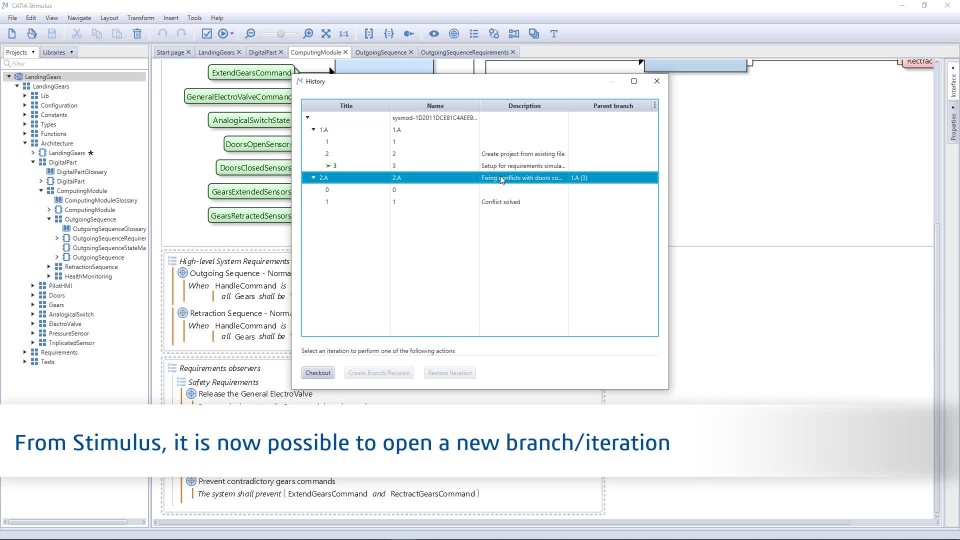The height and width of the screenshot is (540, 960).
Task: Open the Interface side panel tab
Action: click(953, 82)
